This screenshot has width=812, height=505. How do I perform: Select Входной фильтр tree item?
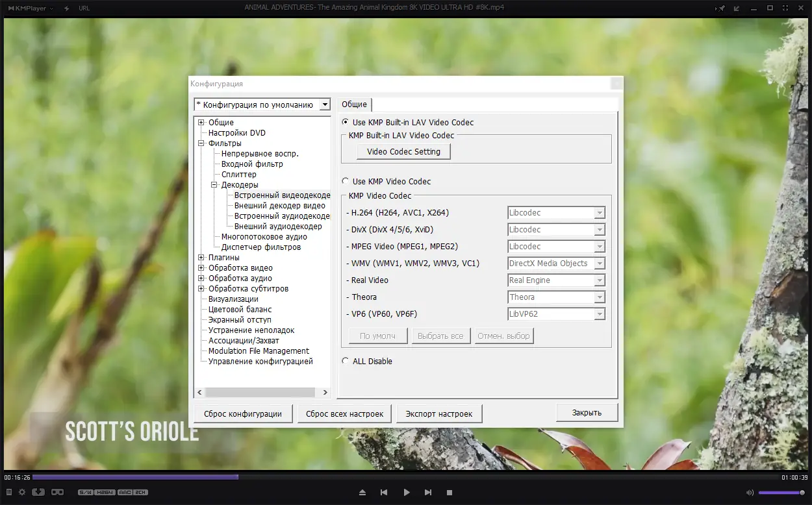(x=252, y=164)
